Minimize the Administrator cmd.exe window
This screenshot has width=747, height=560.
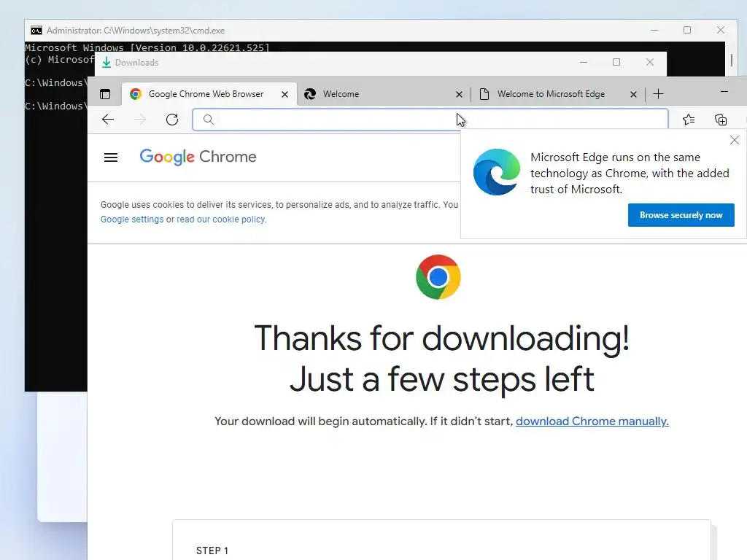(654, 30)
